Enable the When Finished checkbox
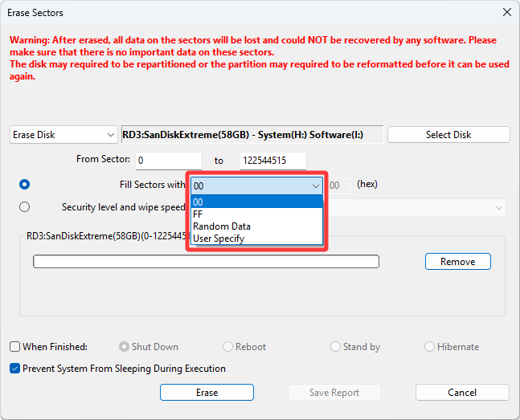Viewport: 520px width, 420px height. 15,347
